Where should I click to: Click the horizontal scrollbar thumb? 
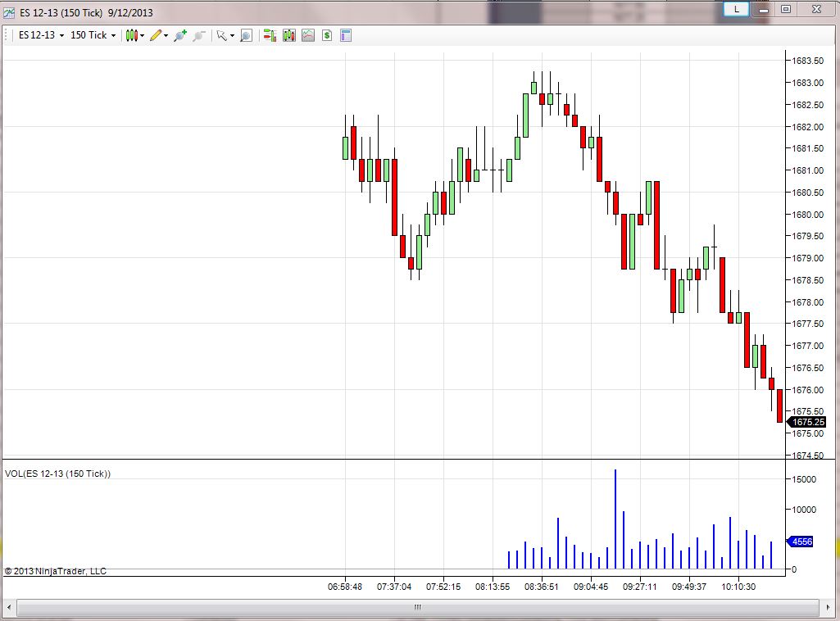point(418,607)
